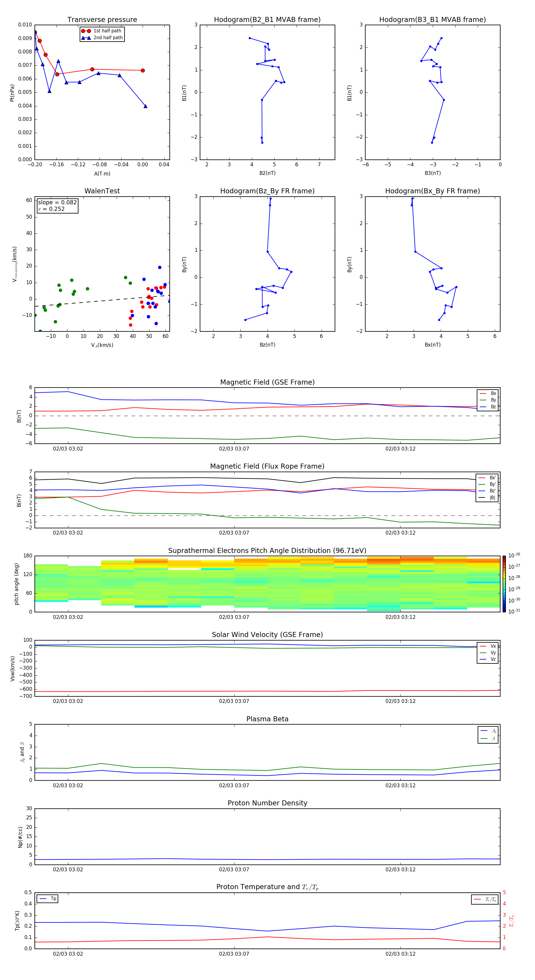
Task: Click Bx legend entry in Magnetic Field GSE plot
Action: pyautogui.click(x=488, y=393)
